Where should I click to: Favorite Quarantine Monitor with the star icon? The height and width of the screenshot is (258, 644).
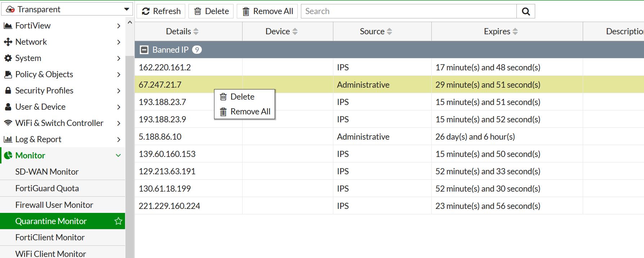coord(118,221)
